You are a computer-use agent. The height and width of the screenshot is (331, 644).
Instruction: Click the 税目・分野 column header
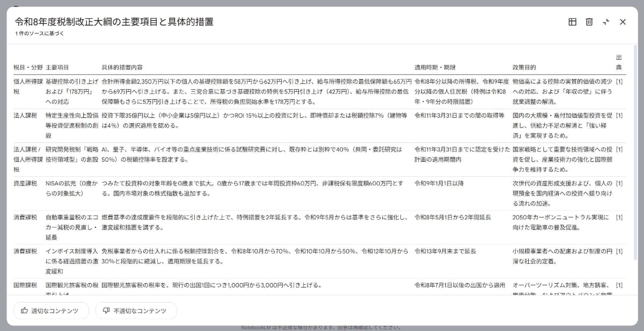point(27,68)
